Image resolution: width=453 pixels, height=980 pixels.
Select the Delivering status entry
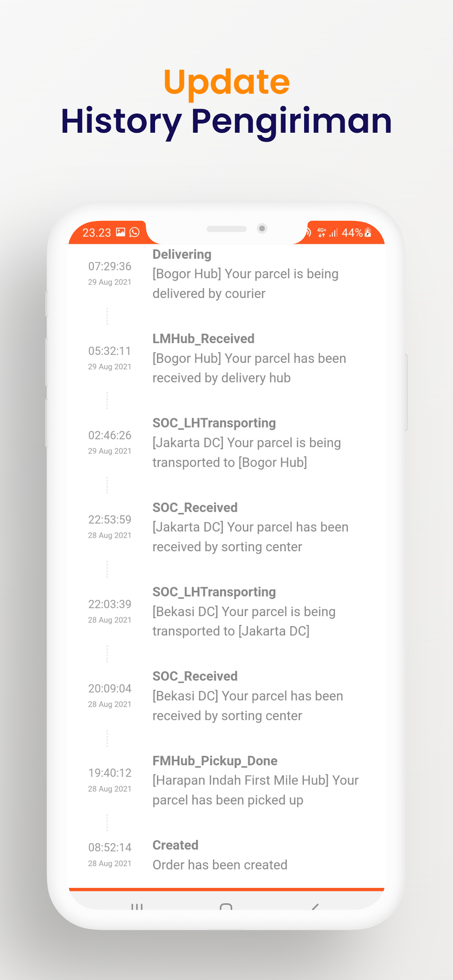[245, 274]
